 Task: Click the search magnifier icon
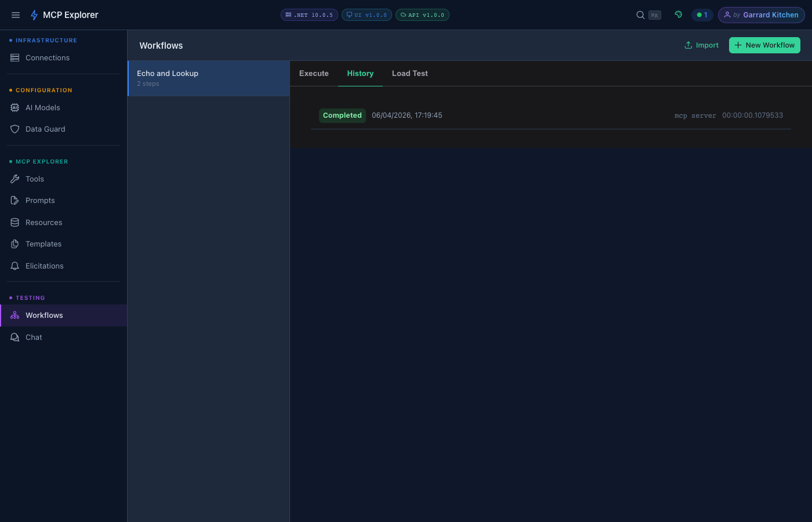[640, 14]
